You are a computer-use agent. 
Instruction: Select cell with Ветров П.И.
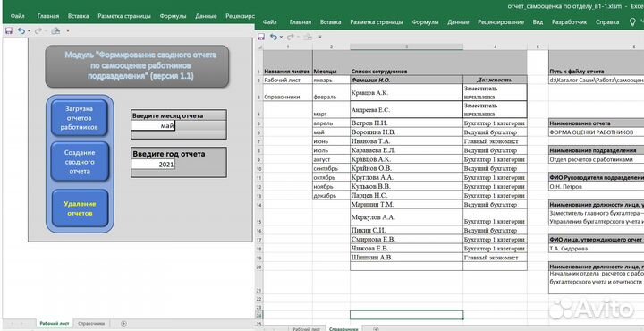[407, 123]
